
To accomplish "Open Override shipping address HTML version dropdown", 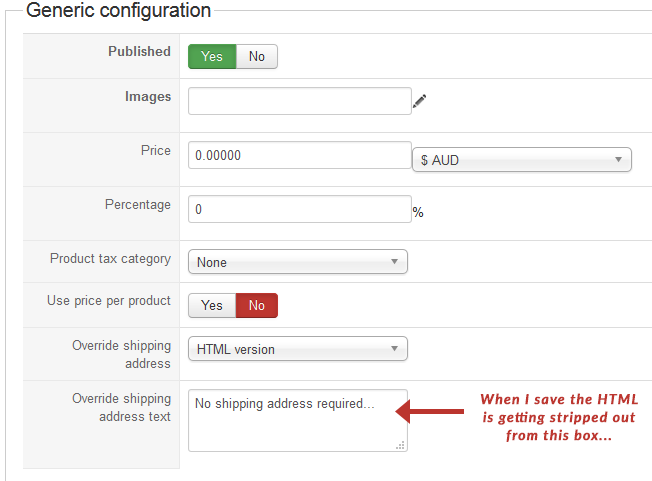I will point(298,349).
